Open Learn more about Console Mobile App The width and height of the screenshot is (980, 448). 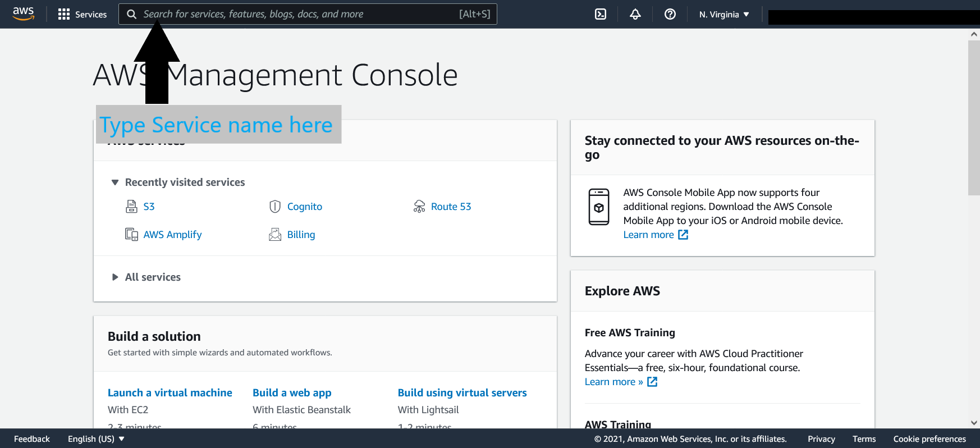[x=649, y=235]
